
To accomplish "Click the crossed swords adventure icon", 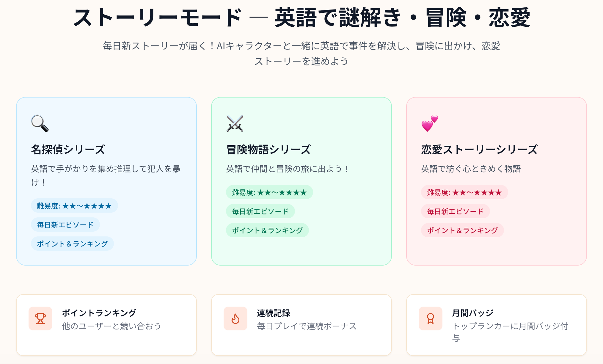I will pos(235,123).
